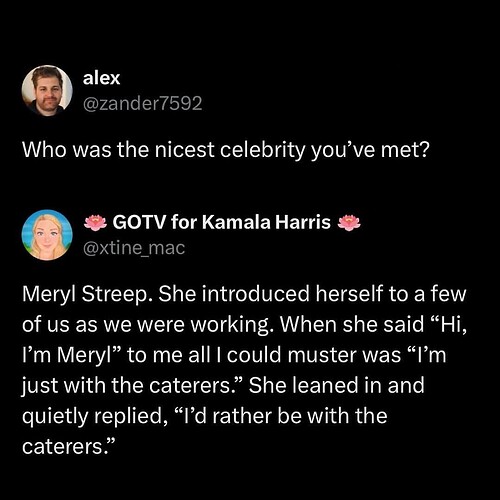This screenshot has width=500, height=500.
Task: Select the word 'GOTV' in display name
Action: coord(139,222)
